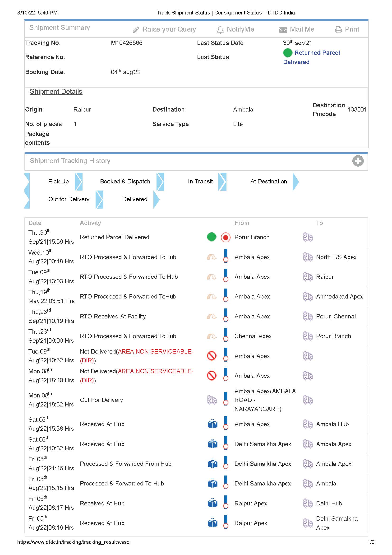Viewport: 392px width, 555px height.
Task: Open the Shipment Details link
Action: (56, 92)
